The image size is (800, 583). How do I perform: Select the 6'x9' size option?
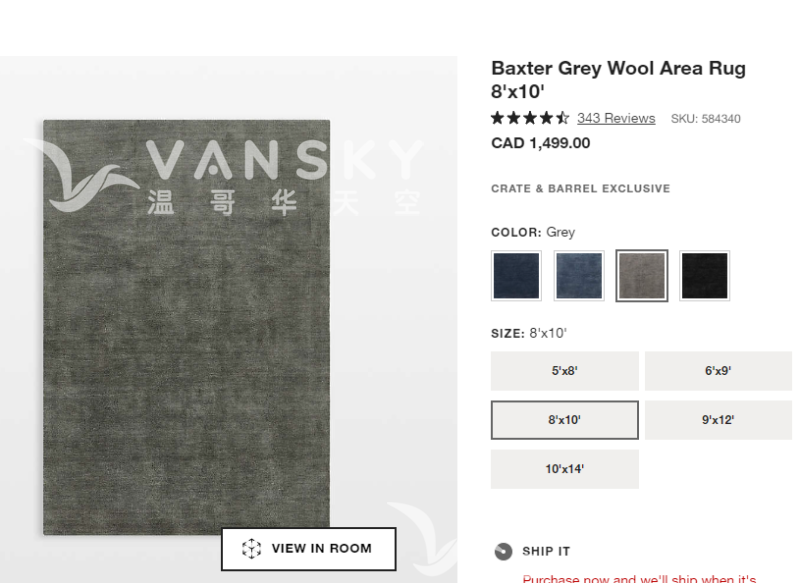[718, 371]
